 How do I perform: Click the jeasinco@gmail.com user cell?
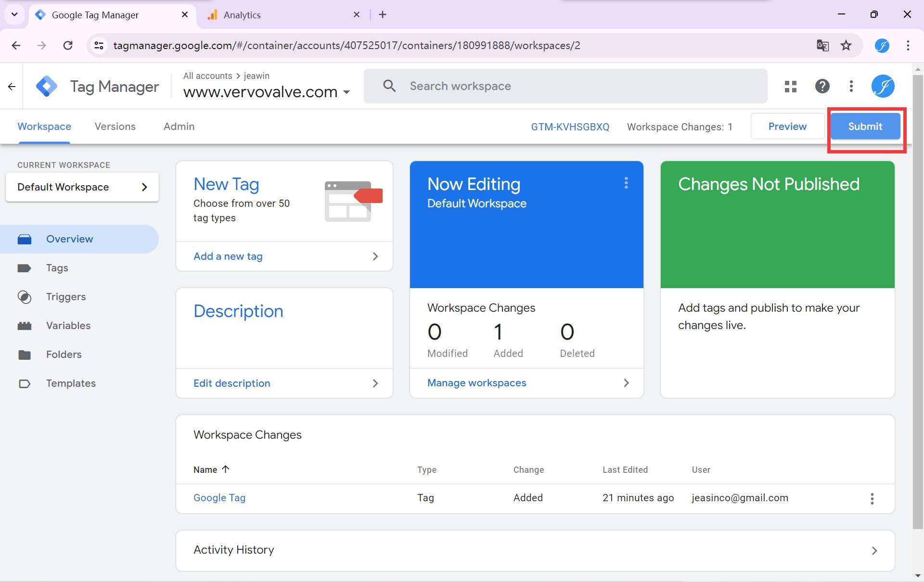(x=740, y=498)
